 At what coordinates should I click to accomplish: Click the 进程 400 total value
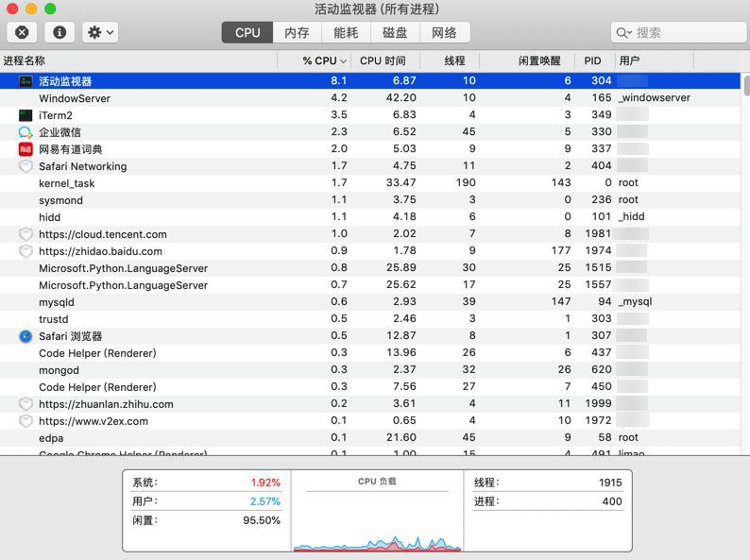click(x=612, y=501)
